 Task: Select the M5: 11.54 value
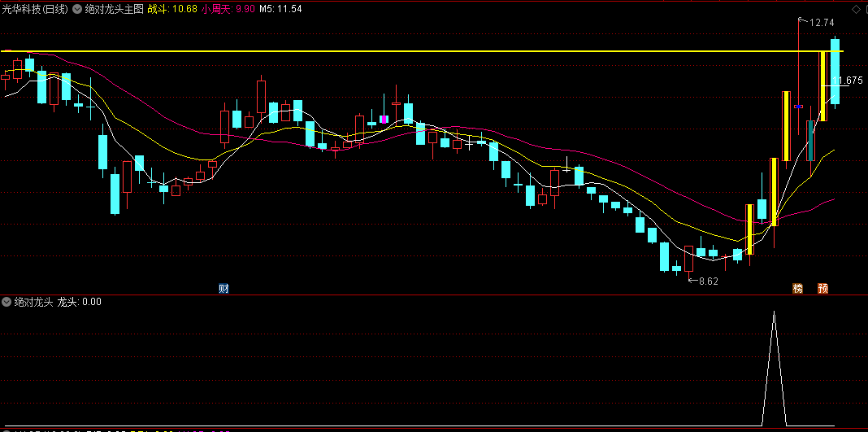tap(280, 9)
